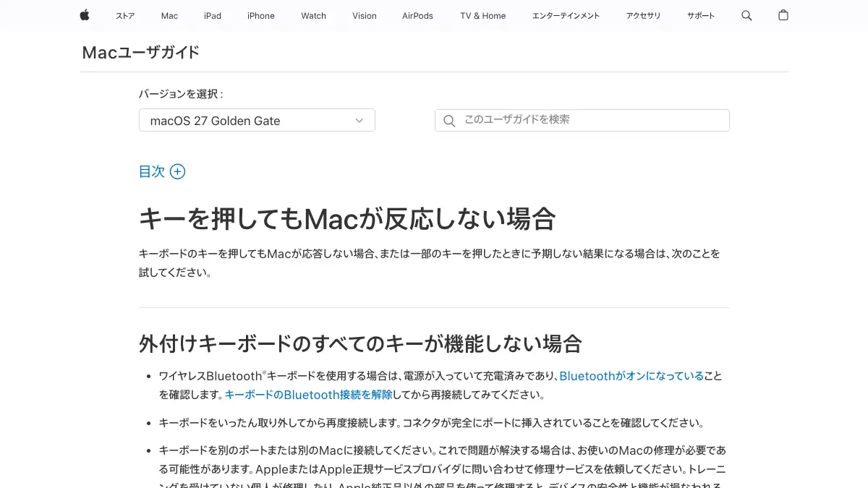Open the macOS 27 Golden Gate version dropdown
Screen dimensions: 868x488
[x=257, y=121]
